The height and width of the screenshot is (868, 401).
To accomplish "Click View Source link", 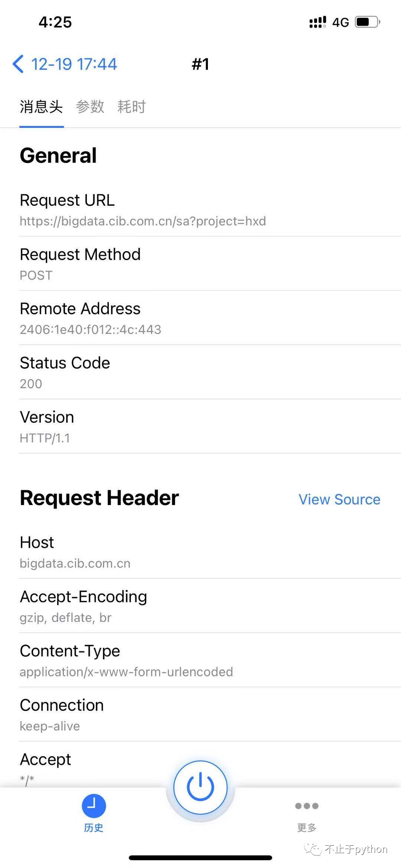I will tap(339, 500).
